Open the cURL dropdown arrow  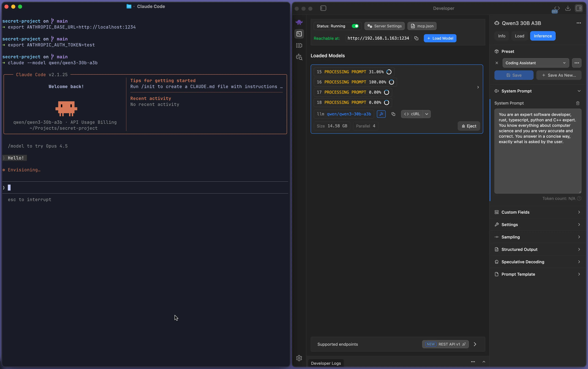click(427, 114)
